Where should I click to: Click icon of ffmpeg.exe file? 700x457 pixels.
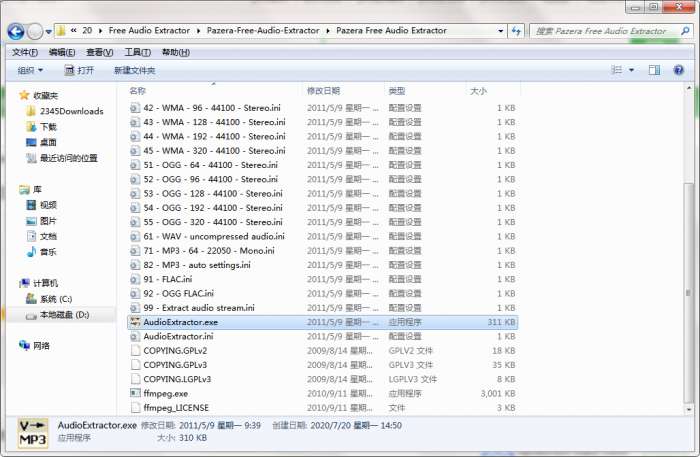coord(135,393)
